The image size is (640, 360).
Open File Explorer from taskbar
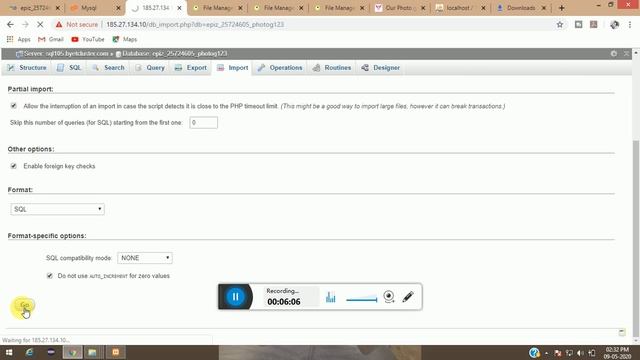(93, 352)
